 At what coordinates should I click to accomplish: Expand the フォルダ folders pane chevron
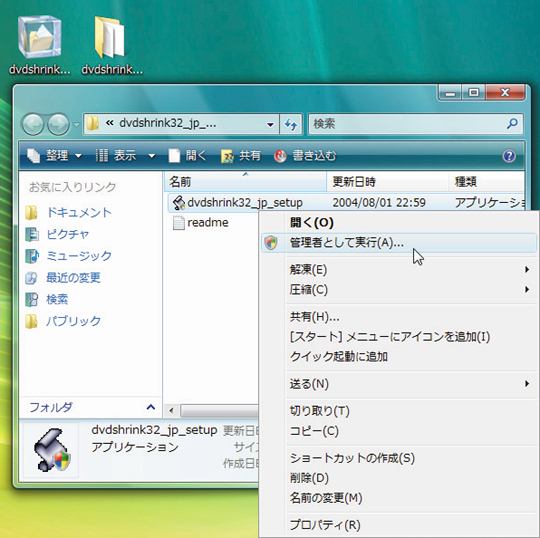pyautogui.click(x=150, y=407)
